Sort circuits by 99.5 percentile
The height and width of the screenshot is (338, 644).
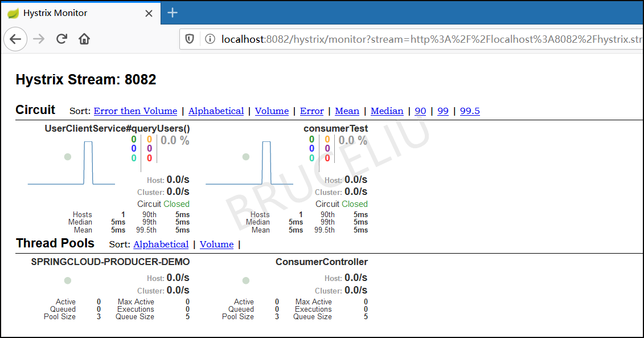tap(470, 111)
